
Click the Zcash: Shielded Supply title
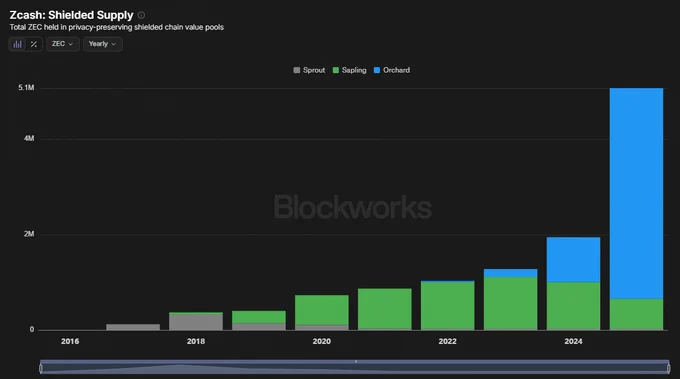click(x=72, y=15)
